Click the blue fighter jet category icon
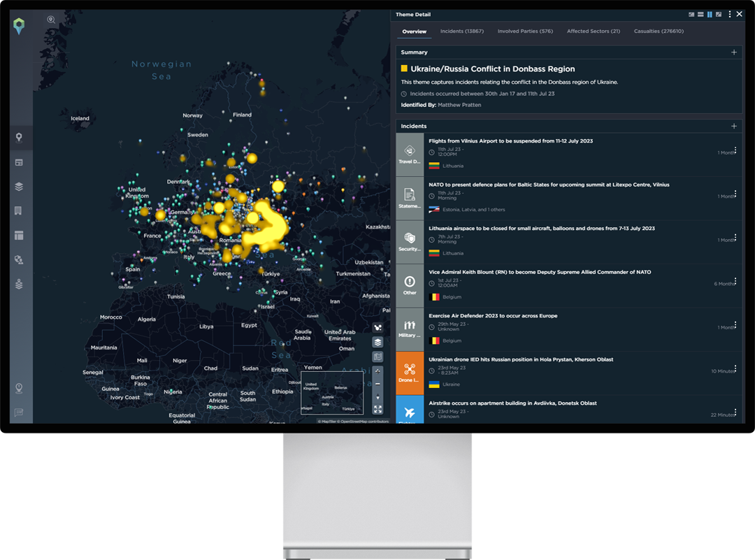The image size is (755, 560). pyautogui.click(x=410, y=410)
